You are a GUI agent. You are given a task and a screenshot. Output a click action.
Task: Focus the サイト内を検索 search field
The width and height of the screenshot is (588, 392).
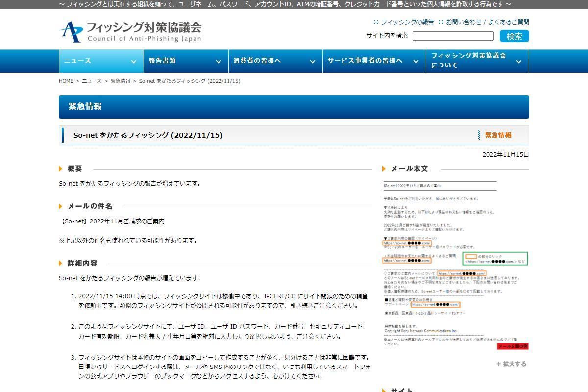coord(453,36)
